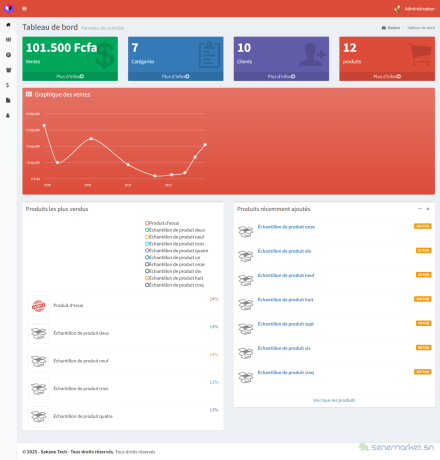Open Voir tous les produits link
The image size is (440, 460).
click(x=334, y=400)
